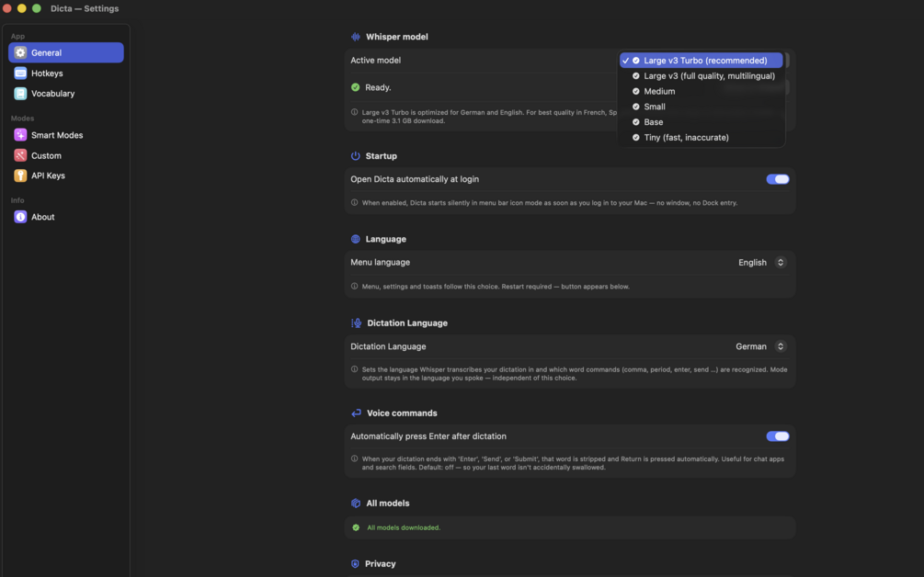Minimize the Dicta Settings window
This screenshot has width=924, height=577.
pos(22,8)
